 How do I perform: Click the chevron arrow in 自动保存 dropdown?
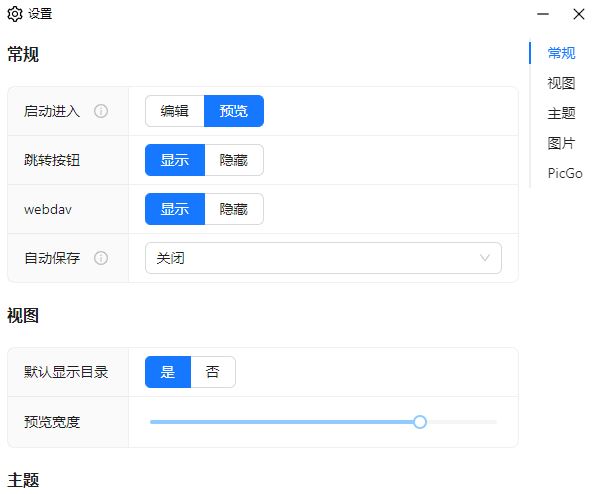coord(485,258)
